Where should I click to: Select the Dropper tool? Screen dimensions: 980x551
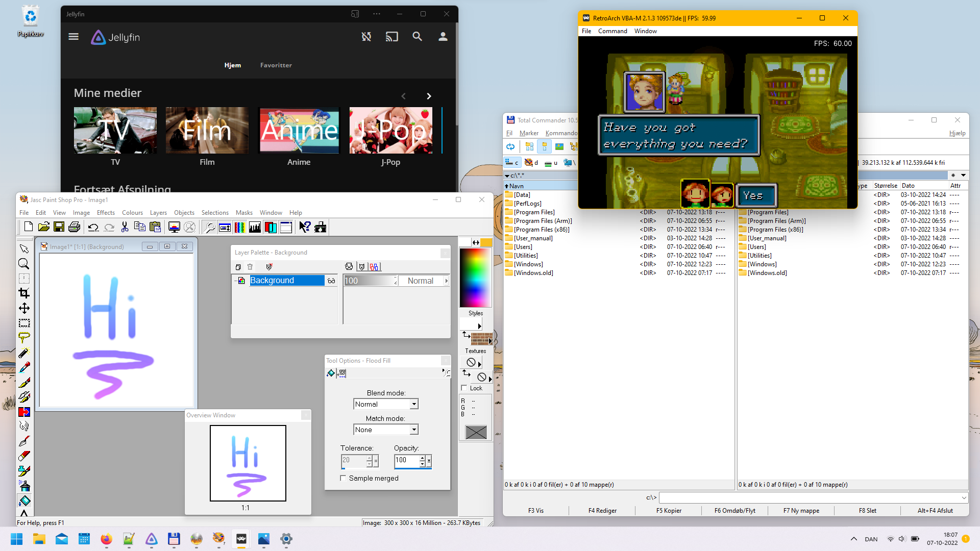point(24,367)
